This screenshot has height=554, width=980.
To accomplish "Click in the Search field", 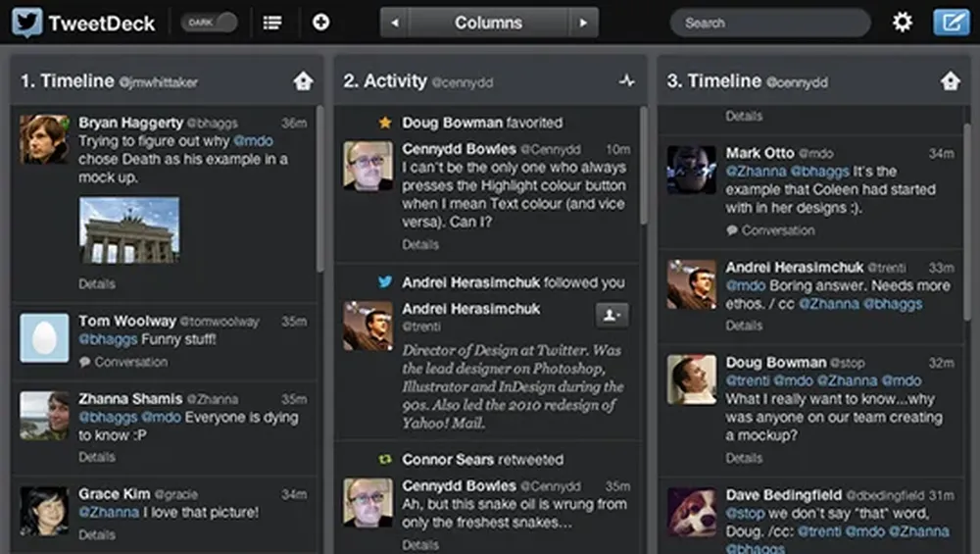I will tap(769, 23).
